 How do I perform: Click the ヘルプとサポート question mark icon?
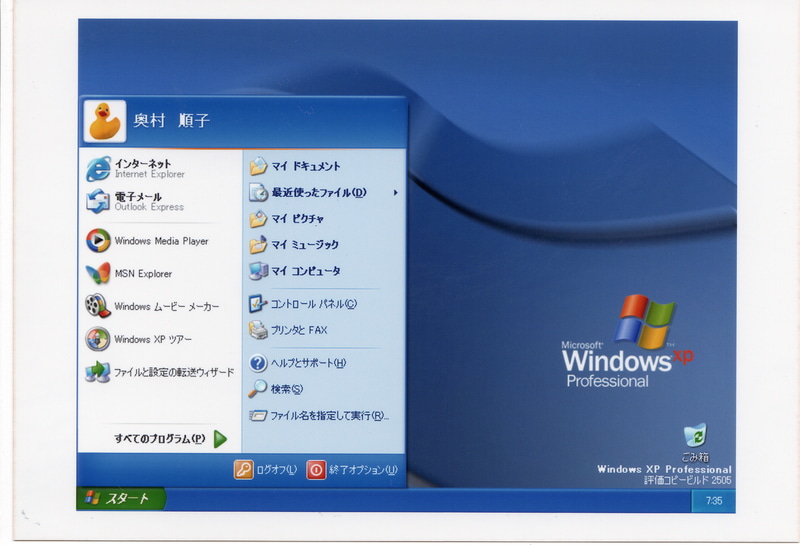(x=258, y=363)
